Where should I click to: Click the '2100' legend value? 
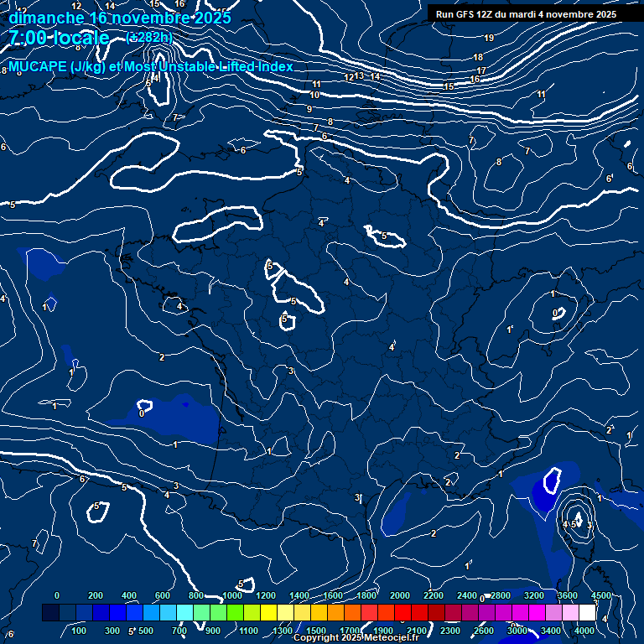(417, 631)
